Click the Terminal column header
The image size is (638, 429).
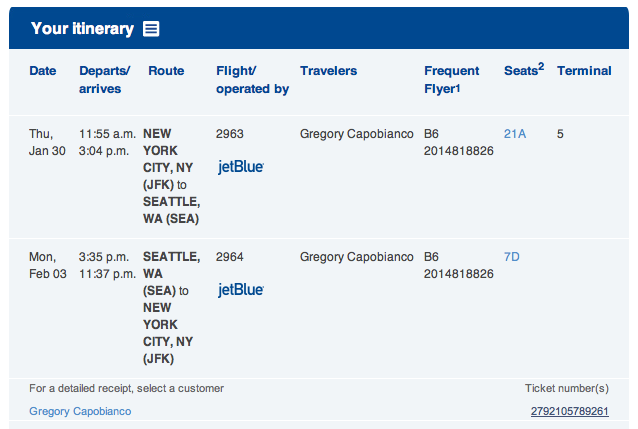click(584, 71)
